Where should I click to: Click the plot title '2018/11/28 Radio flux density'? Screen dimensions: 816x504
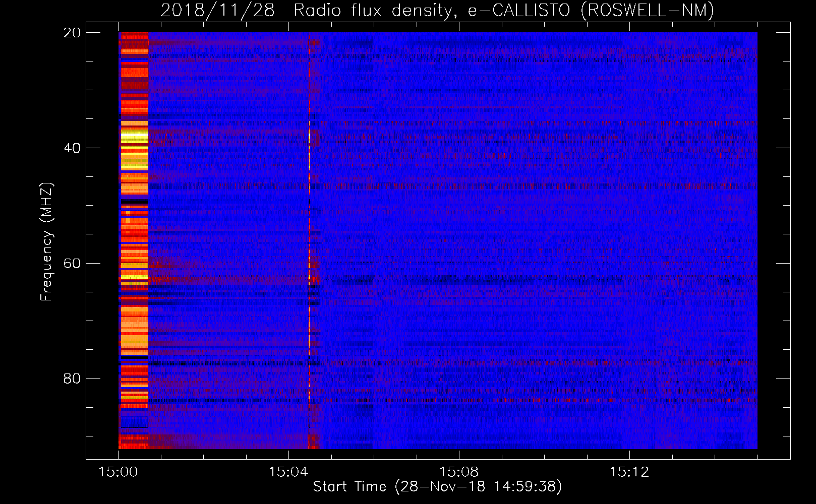[307, 11]
